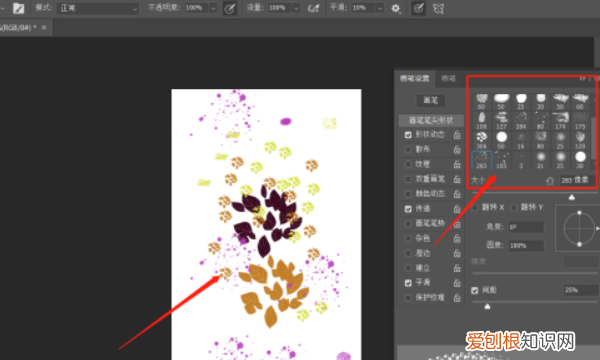Enable the 双重画笔 checkbox
Image resolution: width=600 pixels, height=360 pixels.
click(x=408, y=179)
